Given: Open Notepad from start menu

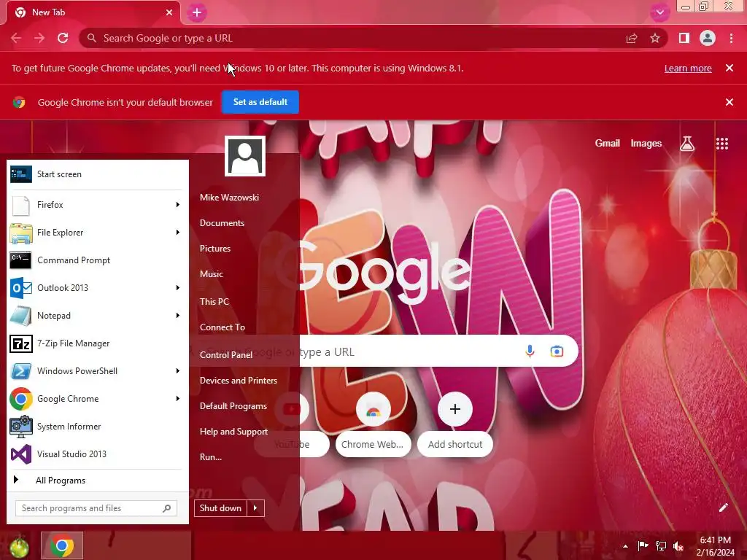Looking at the screenshot, I should click(90, 316).
